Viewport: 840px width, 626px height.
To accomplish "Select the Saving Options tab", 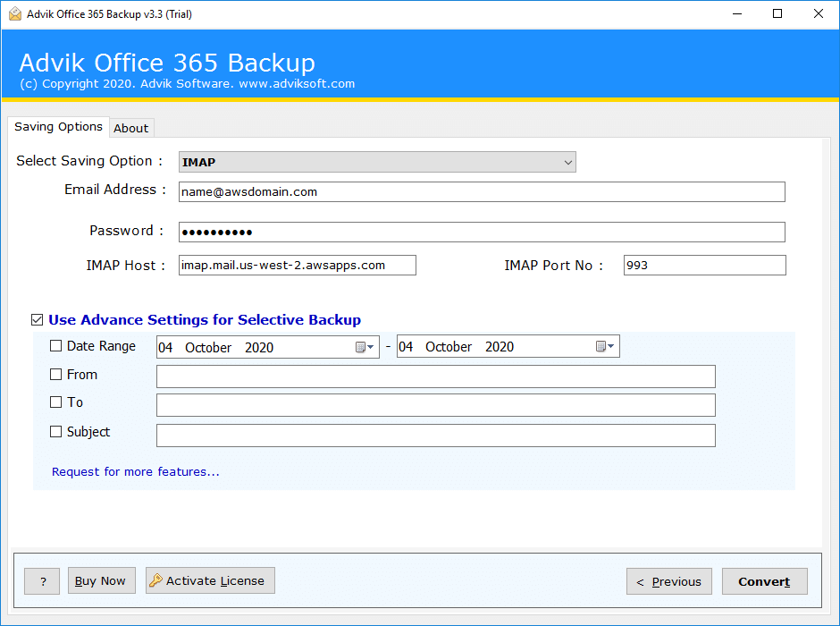I will (x=58, y=126).
